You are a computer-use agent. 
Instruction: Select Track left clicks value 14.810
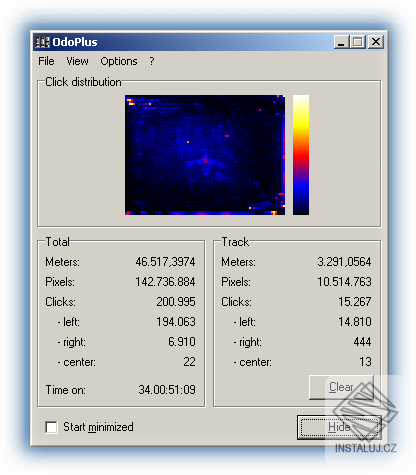click(x=355, y=322)
